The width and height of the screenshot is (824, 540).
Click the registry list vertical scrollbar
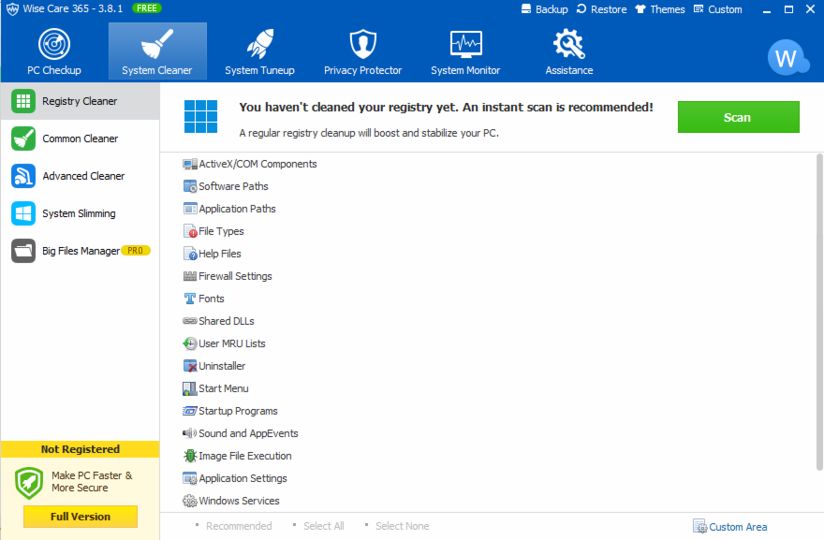point(819,312)
